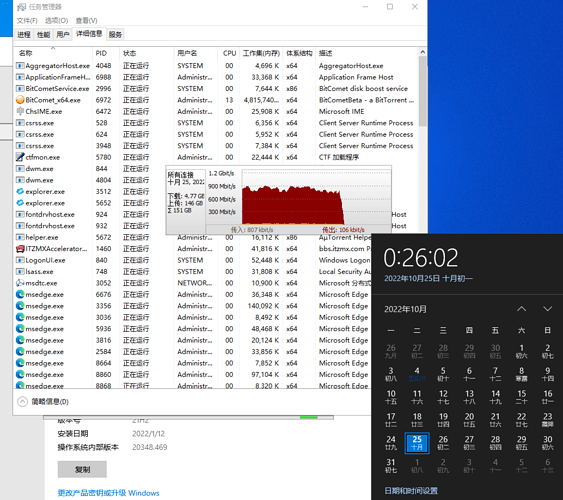Sort by the CPU column header
Viewport: 563px width, 500px height.
229,53
